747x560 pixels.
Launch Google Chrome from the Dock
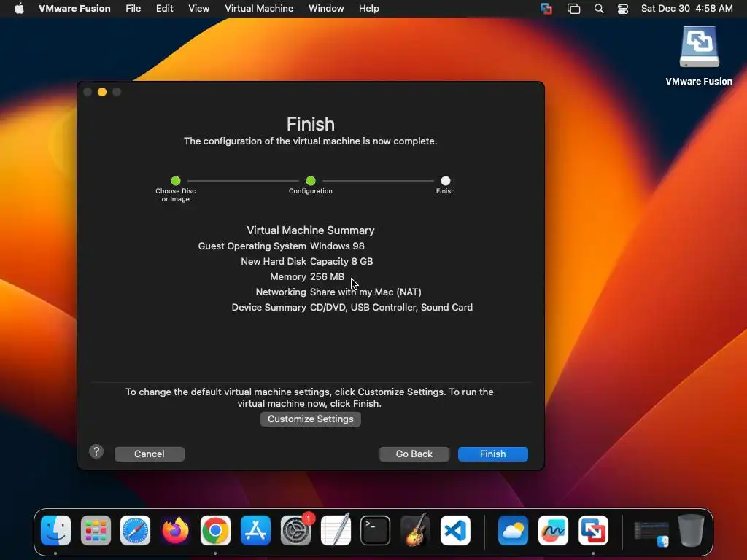(x=215, y=530)
